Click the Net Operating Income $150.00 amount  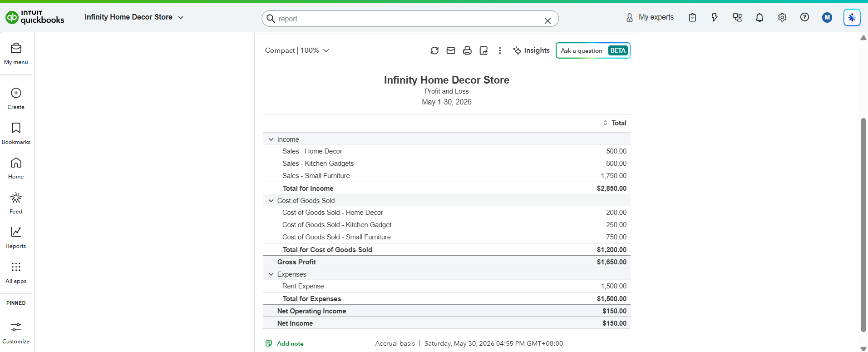pos(614,311)
